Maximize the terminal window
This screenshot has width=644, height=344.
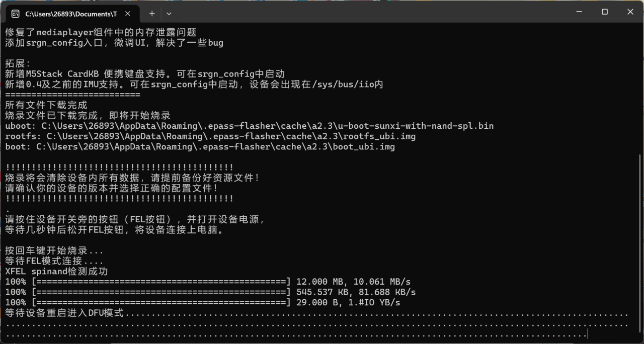point(605,12)
